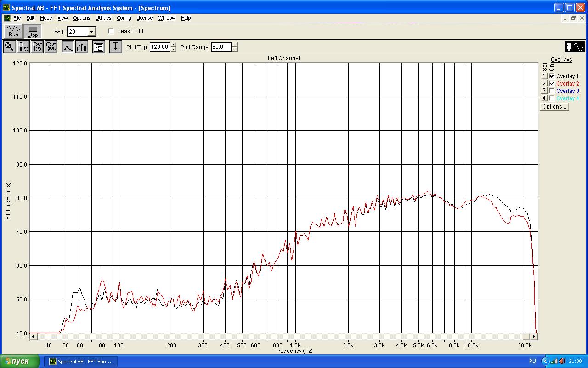Turn on the Overlay 3 checkbox

[x=552, y=91]
